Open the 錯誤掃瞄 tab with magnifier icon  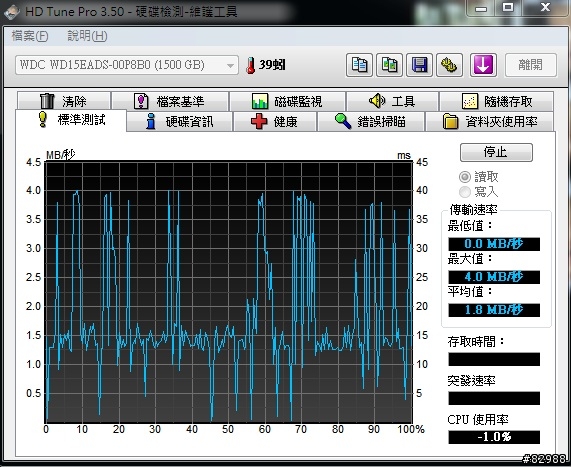pos(371,122)
